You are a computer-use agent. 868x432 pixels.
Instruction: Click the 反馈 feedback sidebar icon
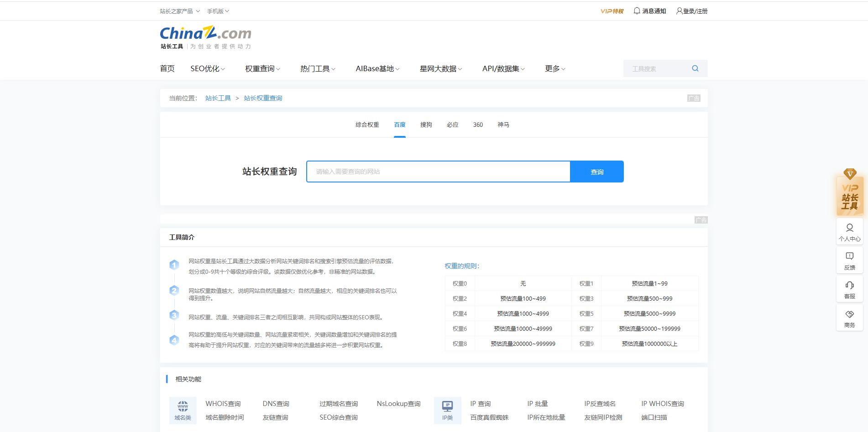coord(849,260)
